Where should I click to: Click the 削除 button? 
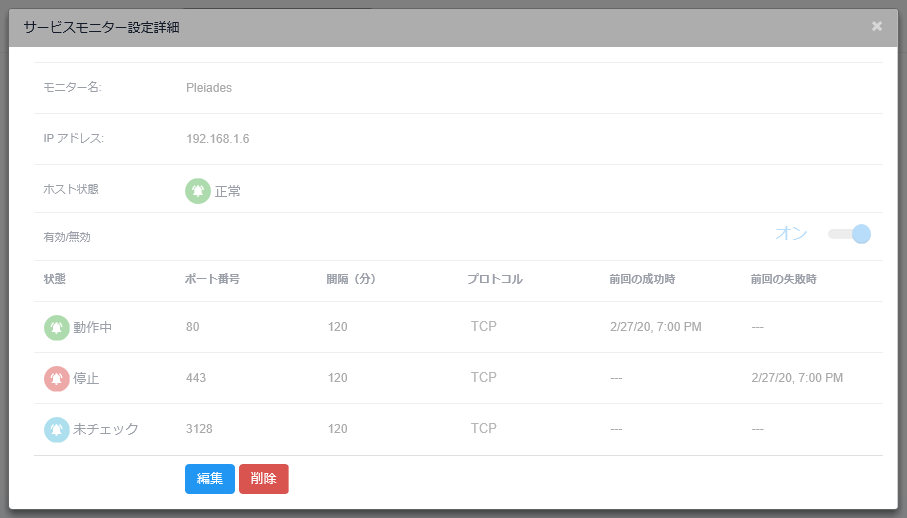click(264, 479)
